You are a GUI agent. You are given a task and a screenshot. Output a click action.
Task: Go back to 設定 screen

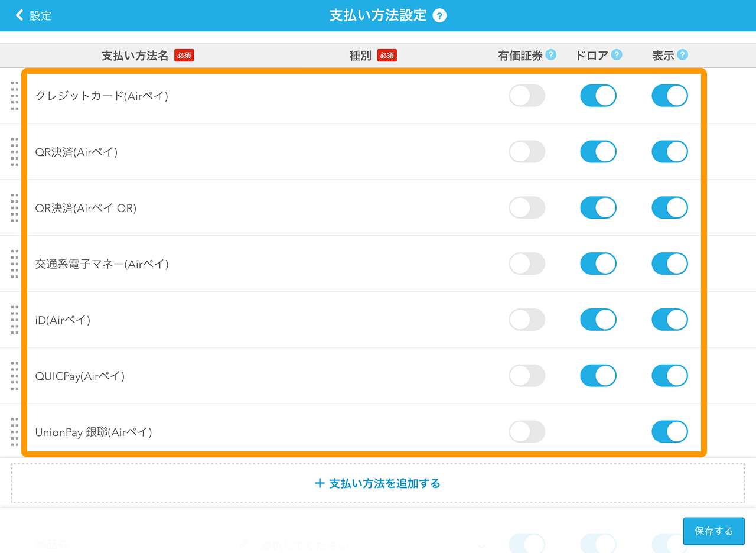[x=34, y=16]
